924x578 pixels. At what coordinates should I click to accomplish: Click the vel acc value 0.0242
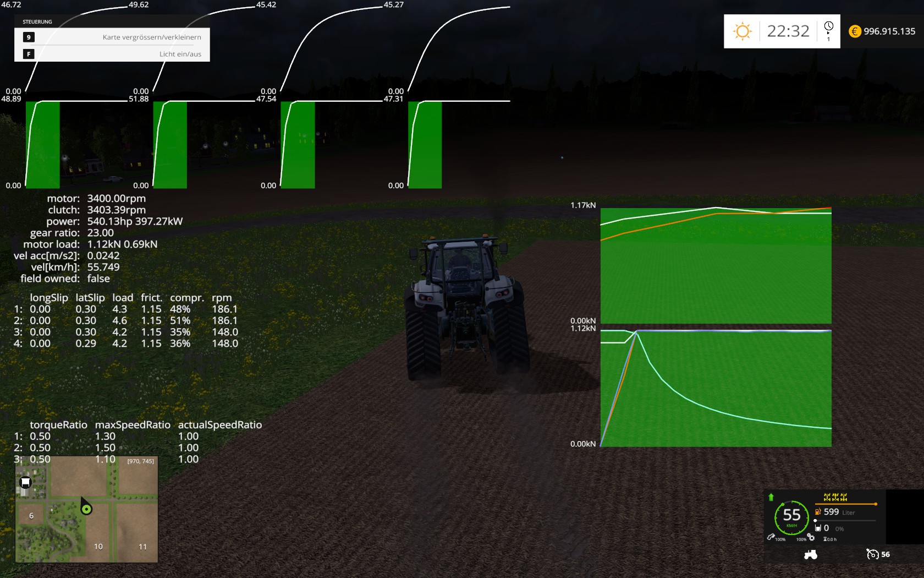103,255
